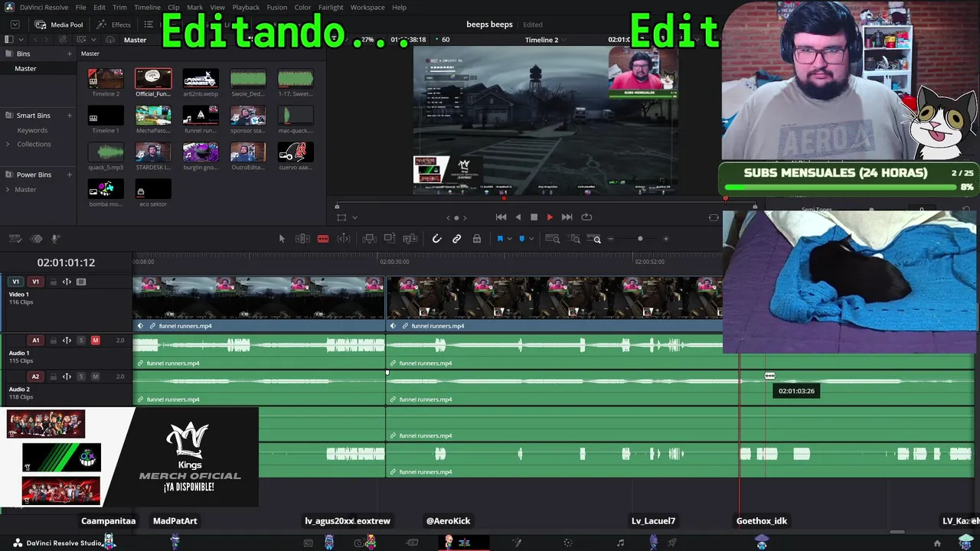The image size is (980, 551).
Task: Expand the workspace options dropdown box
Action: (x=15, y=24)
